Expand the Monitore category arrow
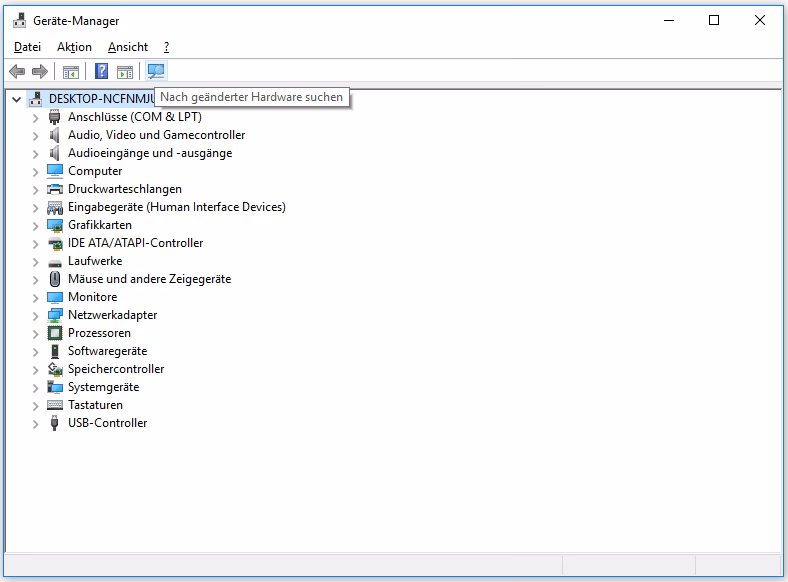The width and height of the screenshot is (788, 582). click(x=36, y=297)
